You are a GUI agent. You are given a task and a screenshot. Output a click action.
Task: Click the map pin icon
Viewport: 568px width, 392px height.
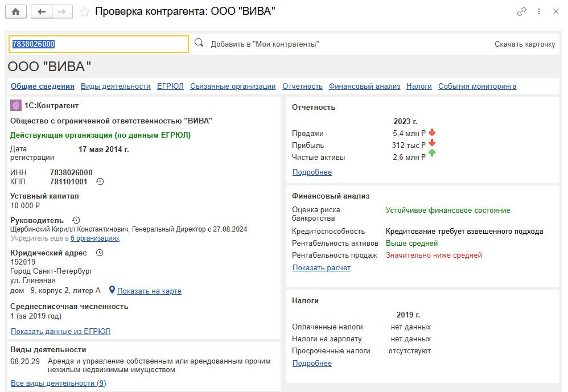pyautogui.click(x=112, y=290)
